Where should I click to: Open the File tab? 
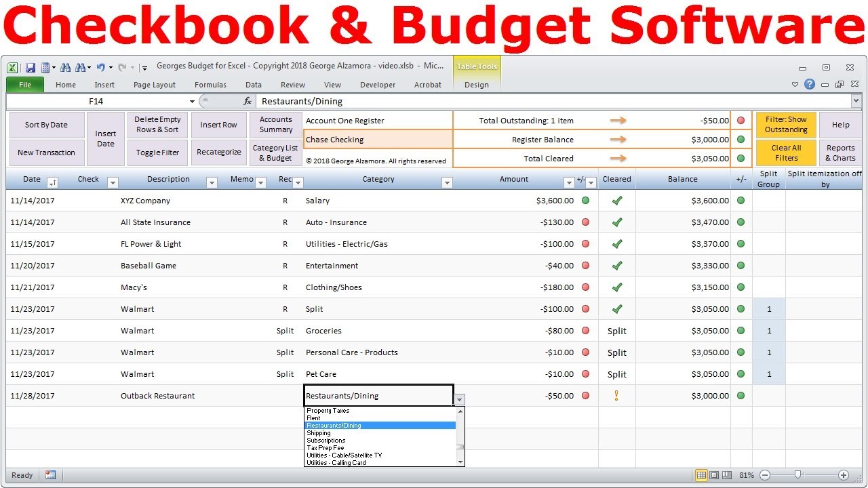pos(25,85)
